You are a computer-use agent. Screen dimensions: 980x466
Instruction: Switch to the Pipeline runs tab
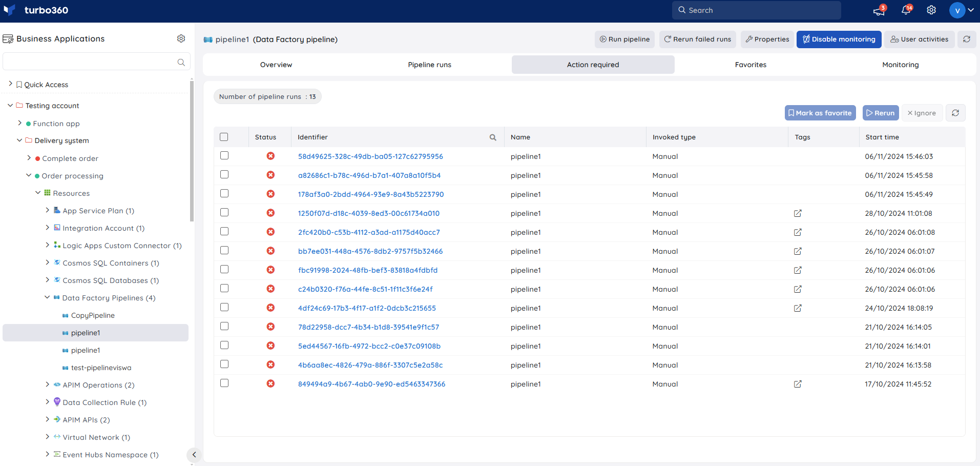[430, 65]
